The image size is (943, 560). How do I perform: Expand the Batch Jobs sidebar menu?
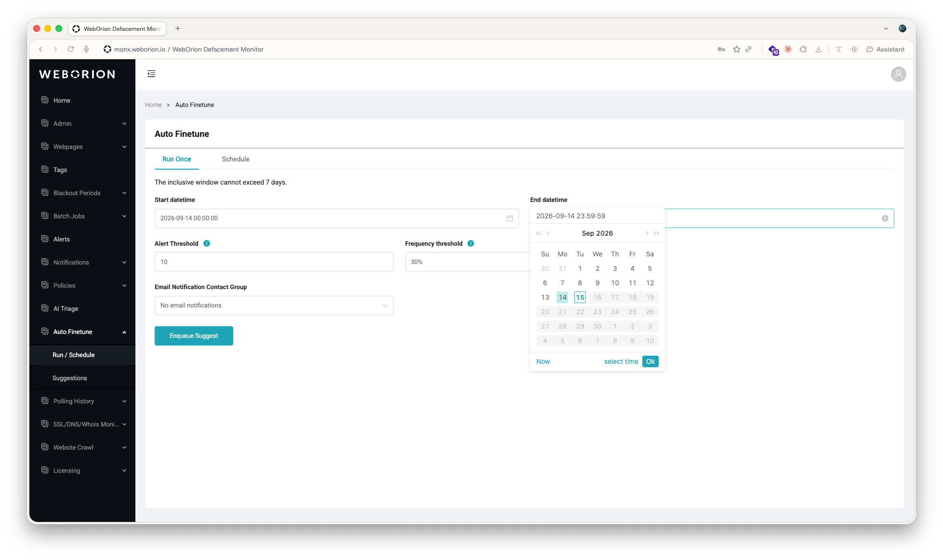tap(82, 216)
